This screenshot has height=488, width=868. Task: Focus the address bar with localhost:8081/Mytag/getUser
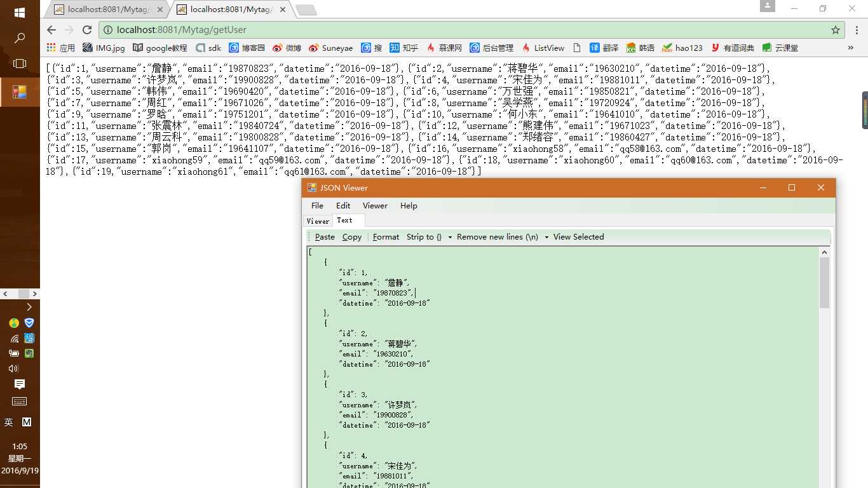471,30
